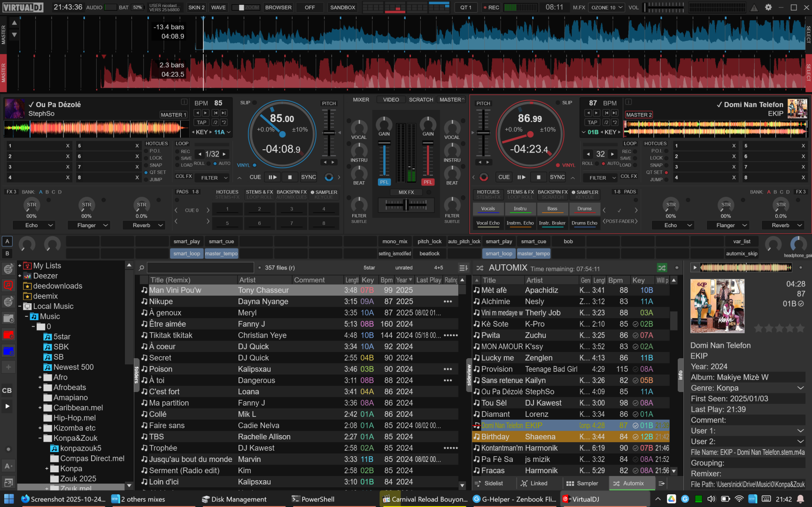Expand the Afro folder in the tree
Screen dimensions: 812x507
point(40,377)
